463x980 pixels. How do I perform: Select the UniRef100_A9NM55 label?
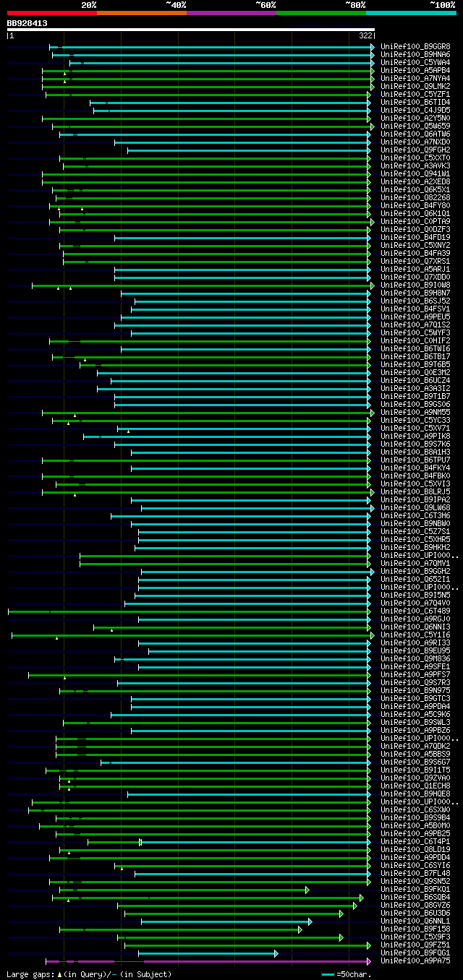click(x=415, y=412)
